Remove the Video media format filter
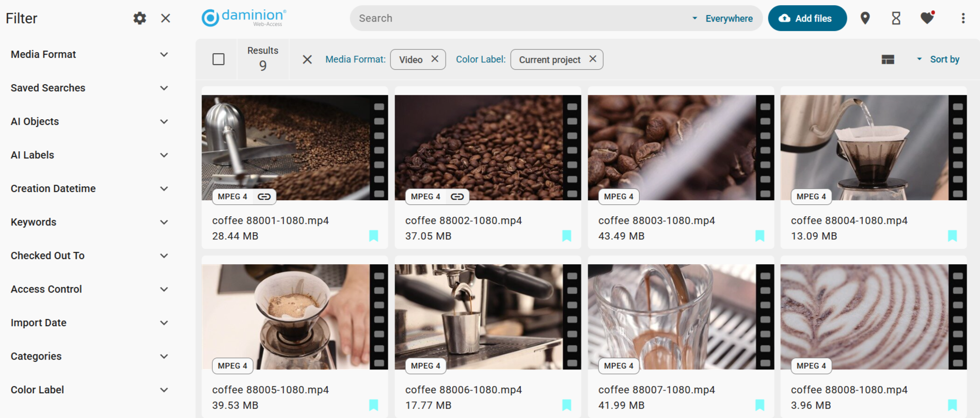 tap(435, 59)
